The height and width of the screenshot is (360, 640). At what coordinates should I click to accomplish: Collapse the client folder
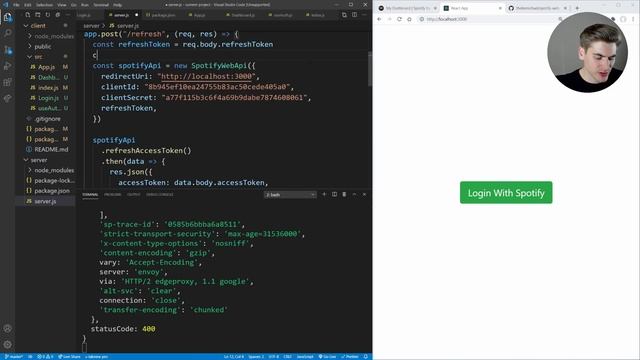pos(38,26)
